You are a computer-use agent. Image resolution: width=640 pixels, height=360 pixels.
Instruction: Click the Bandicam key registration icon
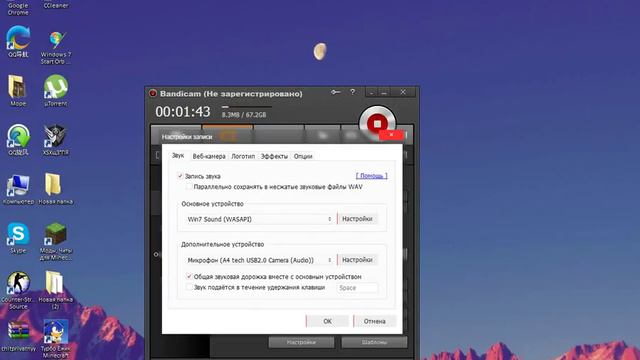tap(336, 92)
